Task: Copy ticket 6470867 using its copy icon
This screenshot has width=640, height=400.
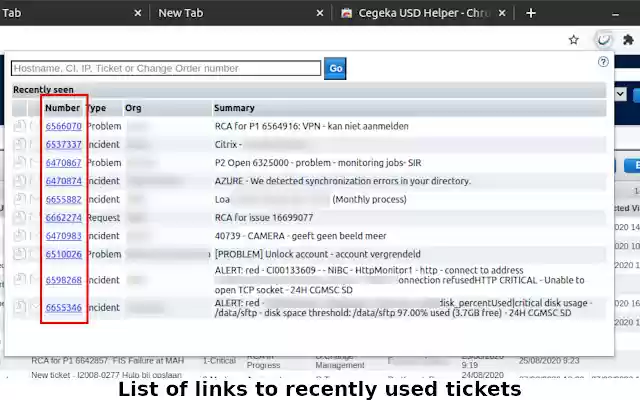Action: 19,162
